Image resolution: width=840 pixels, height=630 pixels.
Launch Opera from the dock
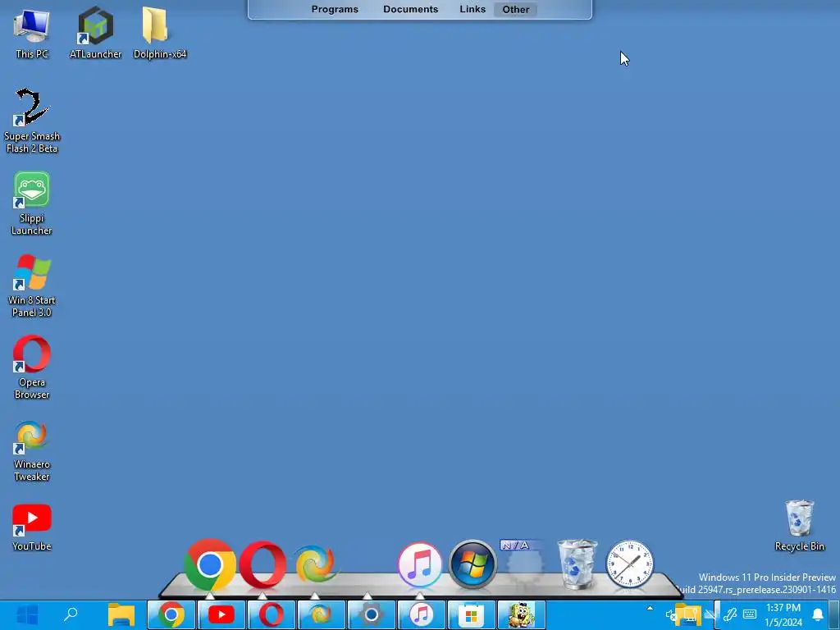tap(262, 564)
